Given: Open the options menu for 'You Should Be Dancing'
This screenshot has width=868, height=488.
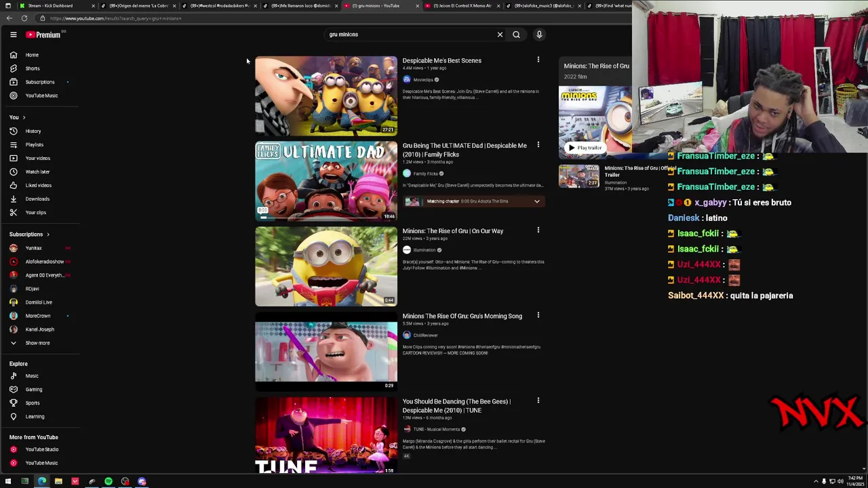Looking at the screenshot, I should pos(538,401).
